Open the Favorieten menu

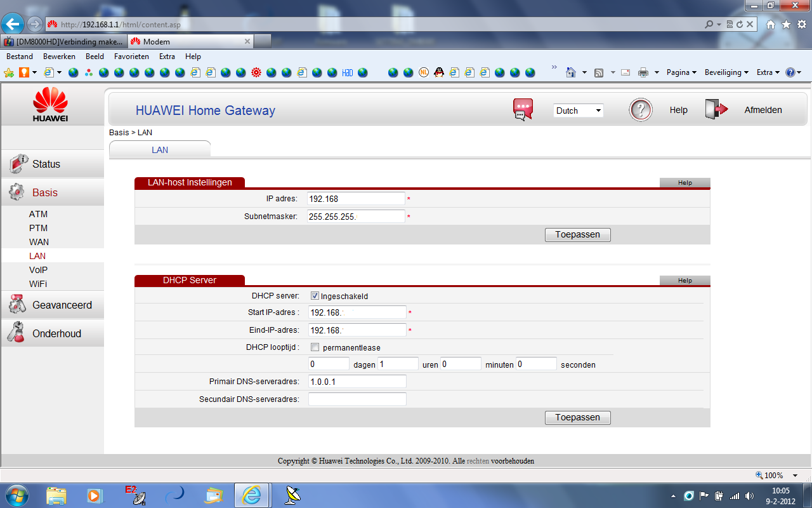(131, 57)
